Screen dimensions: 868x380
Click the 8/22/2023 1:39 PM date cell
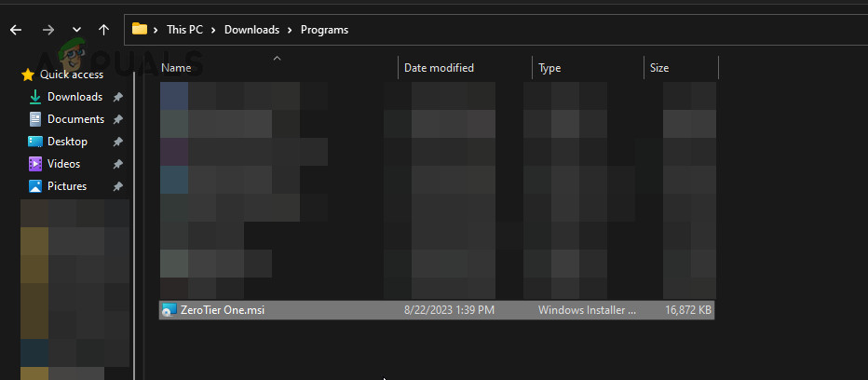coord(449,310)
